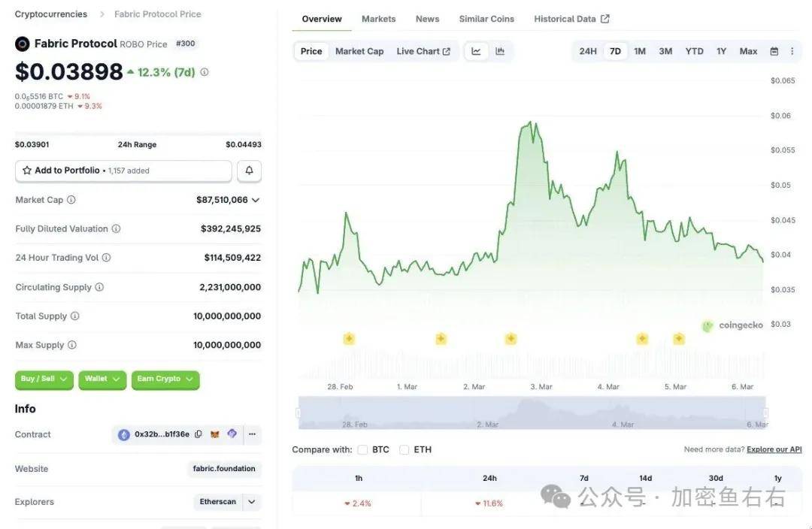Copy the contract address
812x529 pixels.
coord(198,434)
